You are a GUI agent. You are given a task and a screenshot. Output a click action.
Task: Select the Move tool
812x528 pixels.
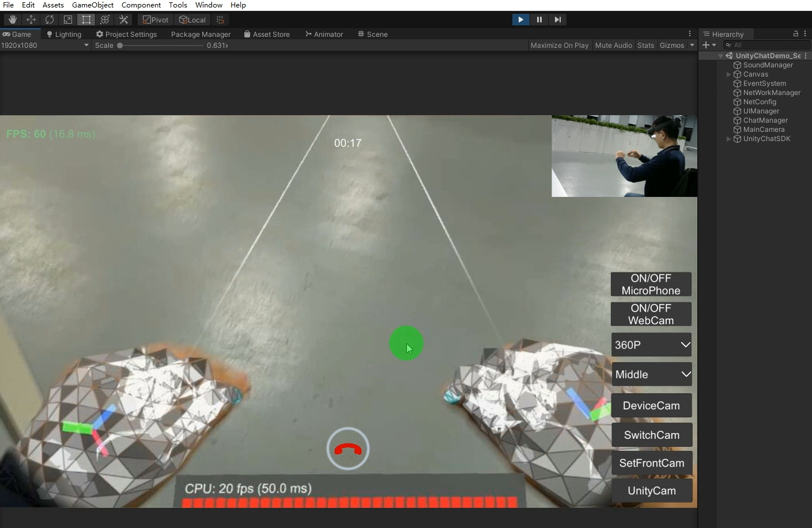coord(31,20)
